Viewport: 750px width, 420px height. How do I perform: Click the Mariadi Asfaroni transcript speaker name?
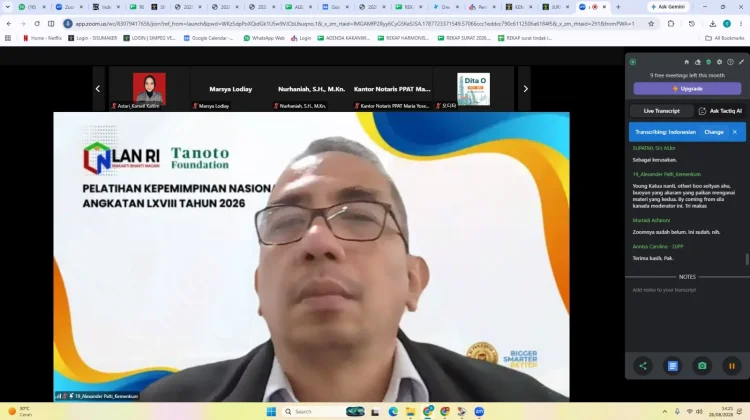click(651, 221)
